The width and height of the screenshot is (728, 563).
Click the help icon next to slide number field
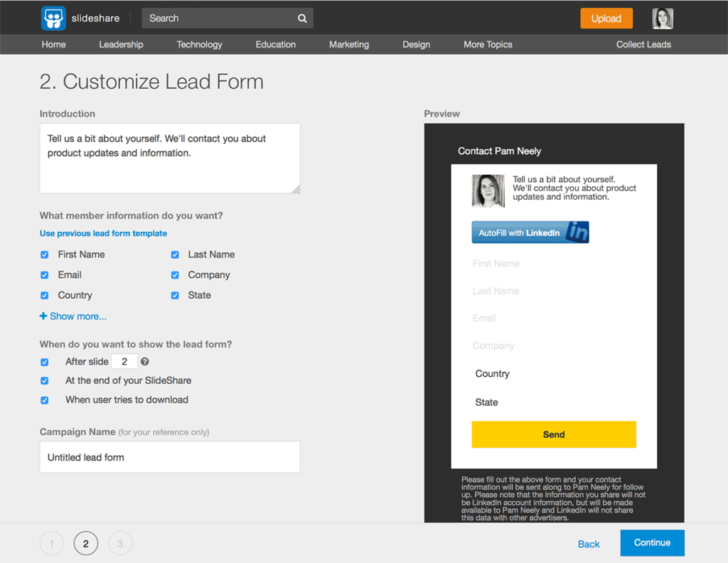tap(145, 362)
